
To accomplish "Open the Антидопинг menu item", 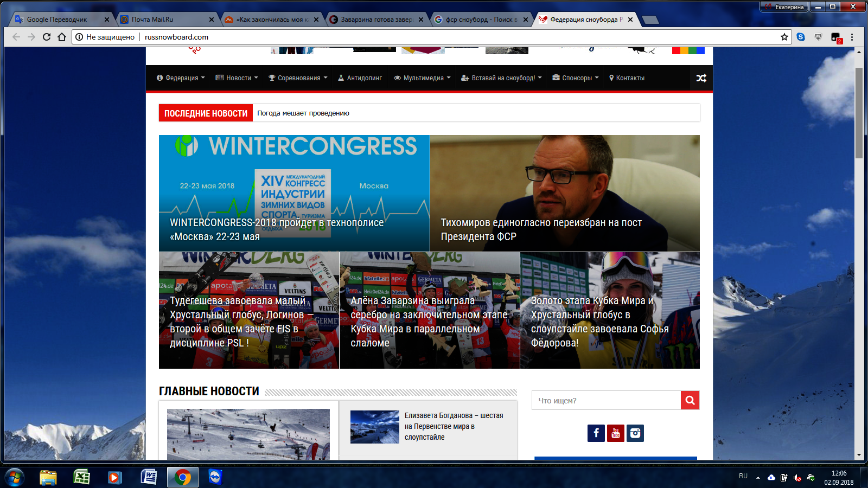I will [360, 78].
